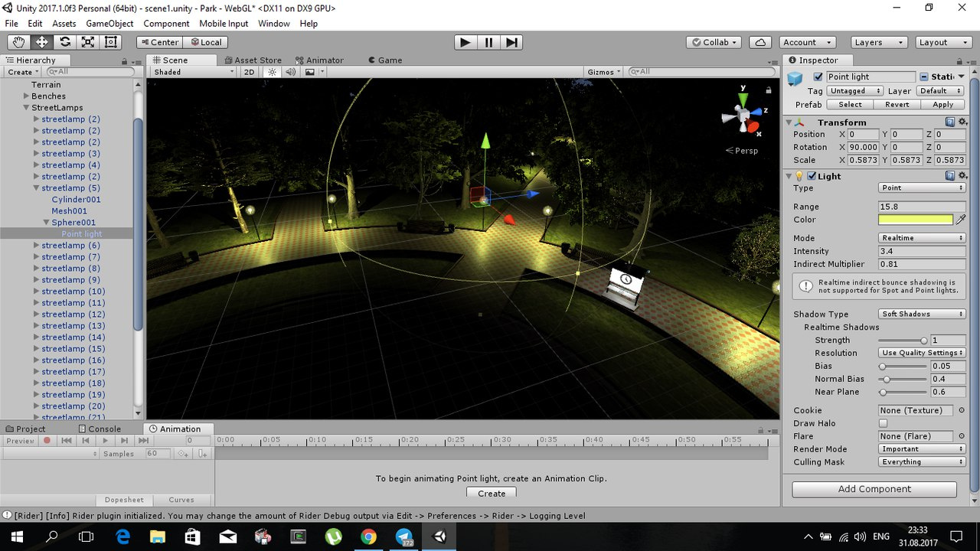
Task: Open the Component menu
Action: [x=166, y=24]
